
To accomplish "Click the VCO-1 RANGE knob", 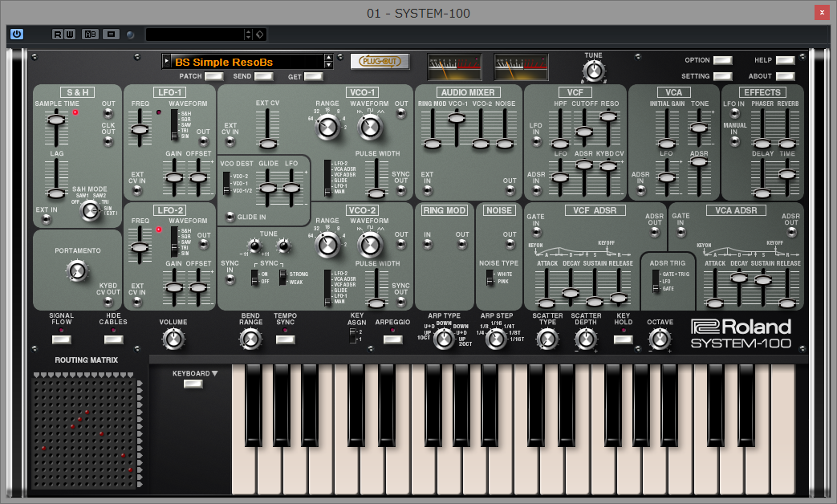I will [x=327, y=126].
